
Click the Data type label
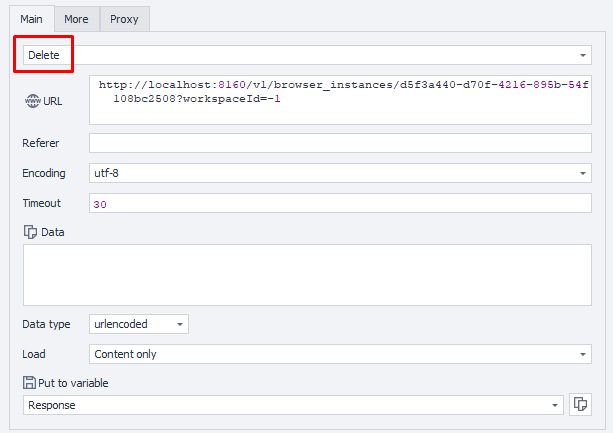pyautogui.click(x=47, y=324)
